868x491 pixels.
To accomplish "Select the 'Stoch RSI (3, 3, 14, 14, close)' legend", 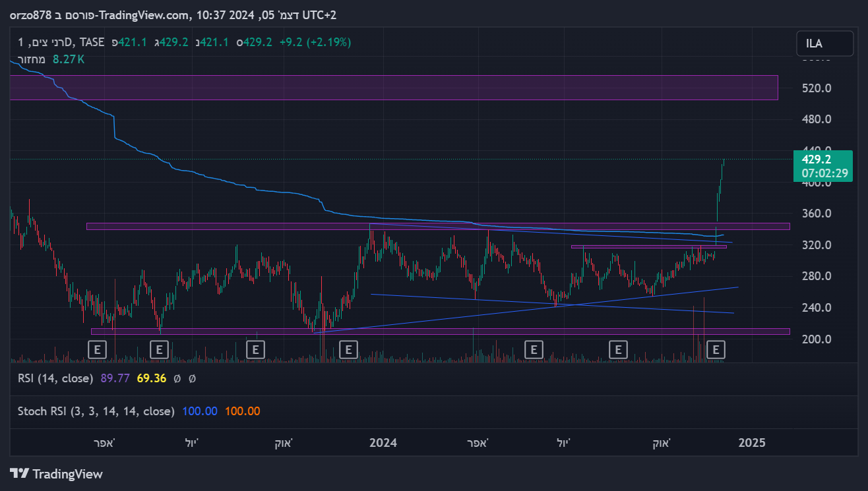I will coord(96,411).
